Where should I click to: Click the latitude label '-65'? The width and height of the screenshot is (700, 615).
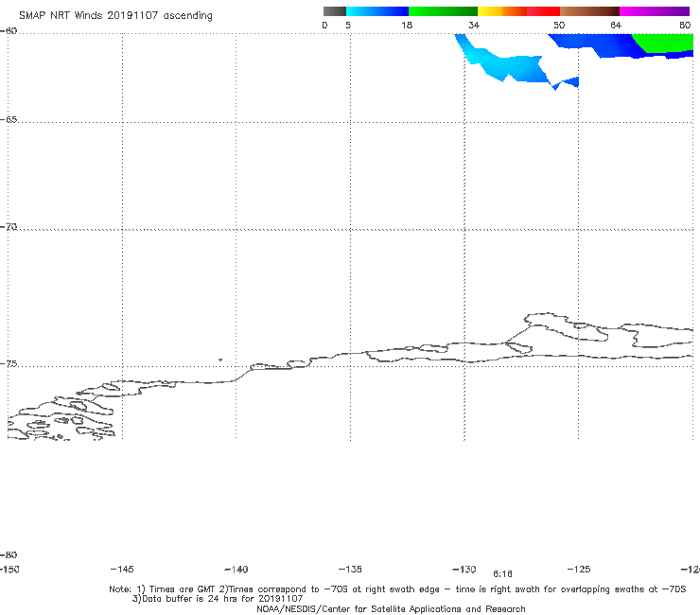[x=9, y=120]
